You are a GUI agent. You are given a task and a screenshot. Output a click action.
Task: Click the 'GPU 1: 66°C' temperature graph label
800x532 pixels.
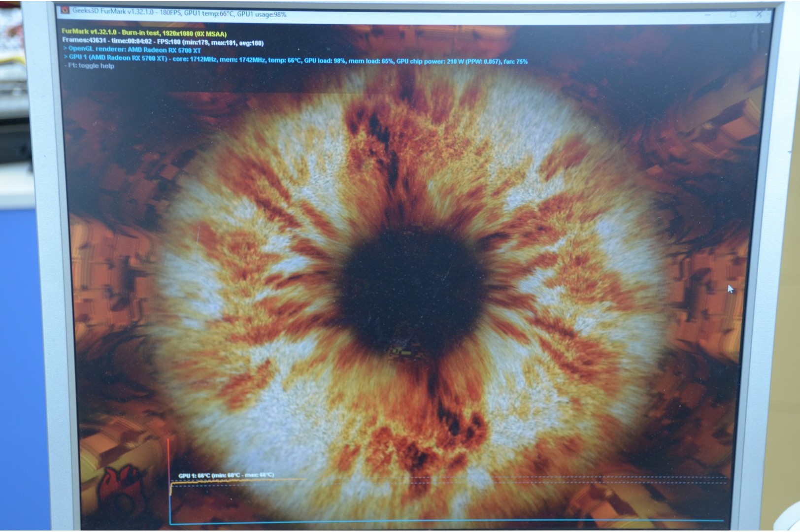pos(226,475)
